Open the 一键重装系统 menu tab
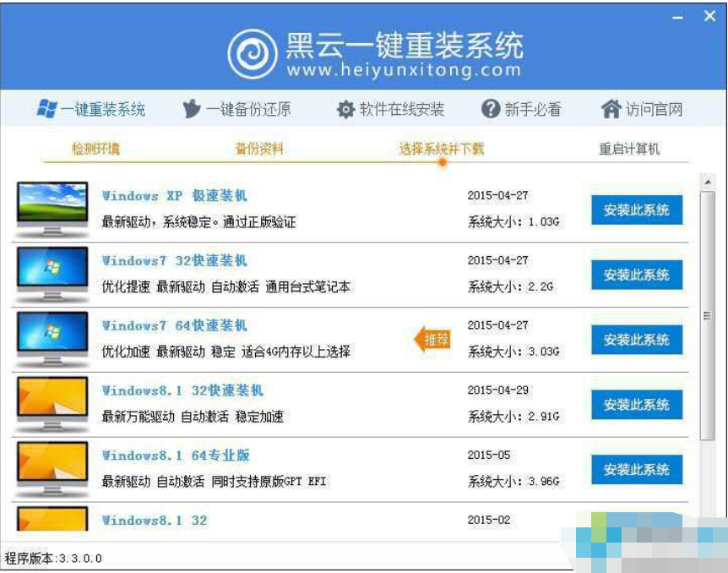The height and width of the screenshot is (573, 728). pyautogui.click(x=91, y=109)
